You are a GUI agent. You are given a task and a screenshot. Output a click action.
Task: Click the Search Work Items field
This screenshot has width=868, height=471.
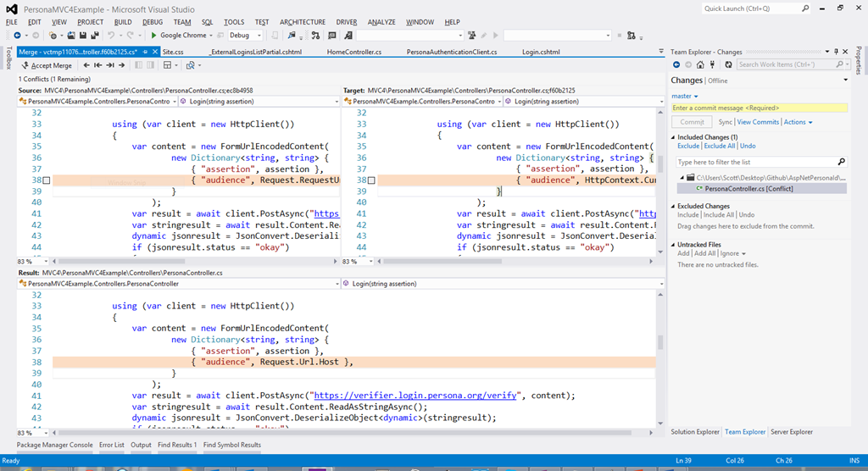tap(792, 64)
